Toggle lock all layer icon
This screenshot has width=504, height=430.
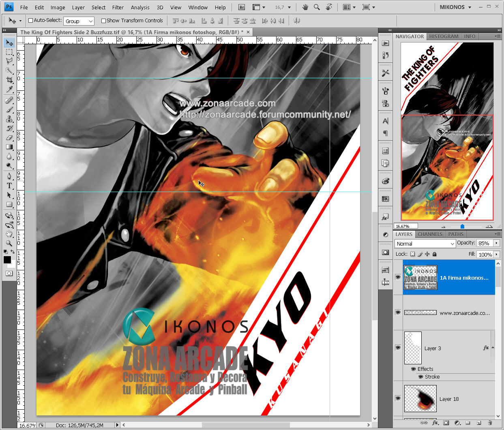[435, 254]
